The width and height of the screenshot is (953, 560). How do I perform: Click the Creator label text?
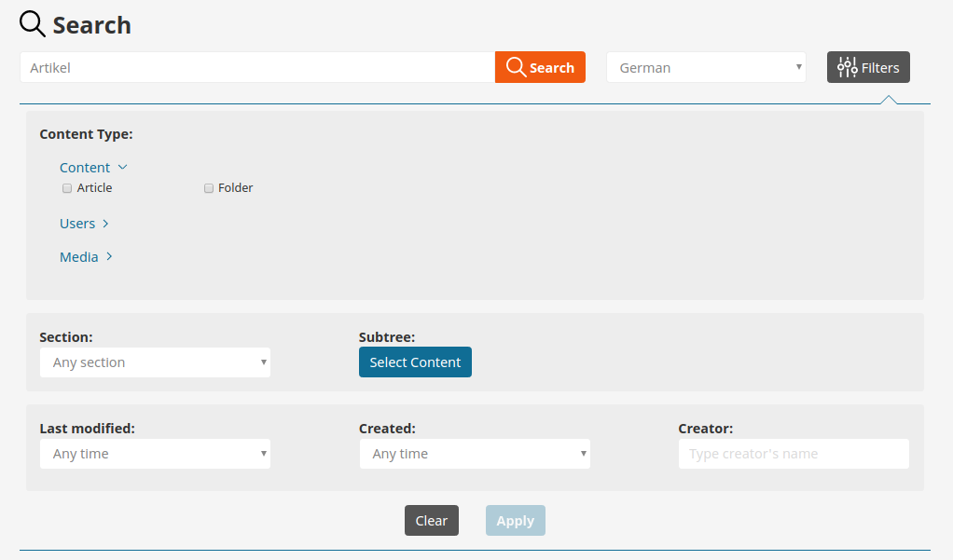click(x=706, y=429)
